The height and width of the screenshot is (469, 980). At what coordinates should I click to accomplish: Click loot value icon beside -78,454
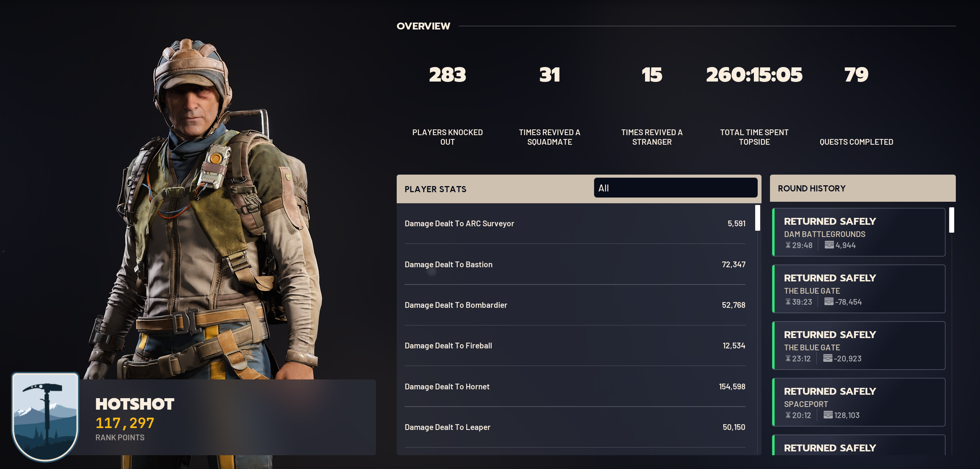point(829,302)
